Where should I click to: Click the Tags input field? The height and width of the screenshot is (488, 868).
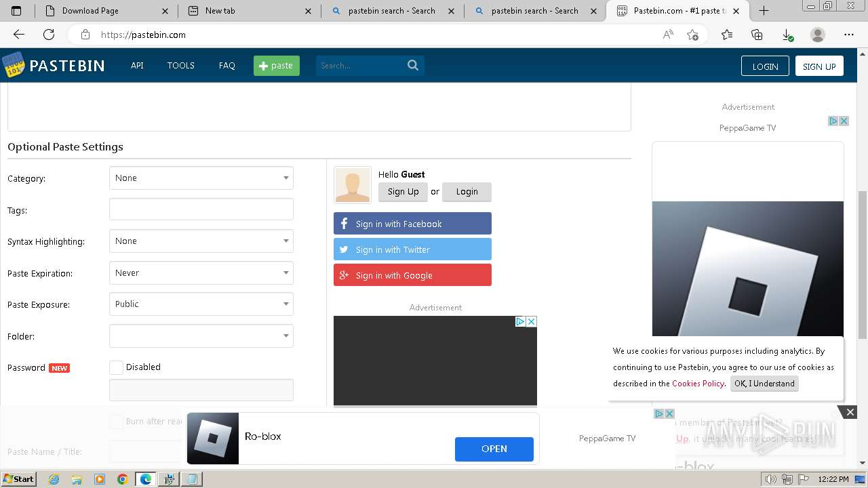point(201,209)
